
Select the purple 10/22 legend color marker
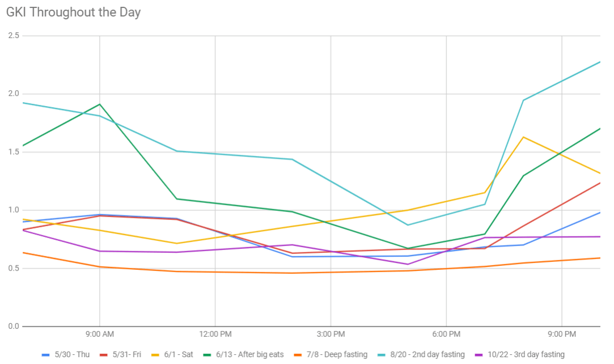click(x=479, y=355)
